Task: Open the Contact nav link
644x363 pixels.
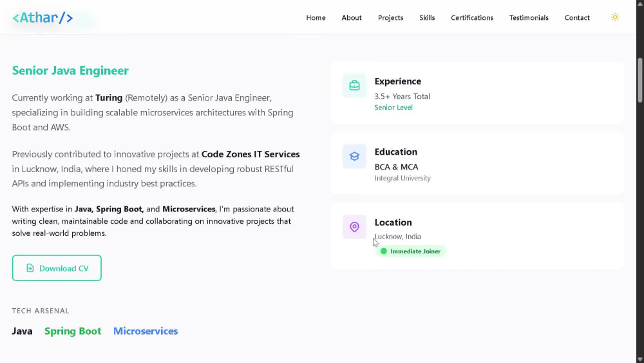Action: (x=577, y=17)
